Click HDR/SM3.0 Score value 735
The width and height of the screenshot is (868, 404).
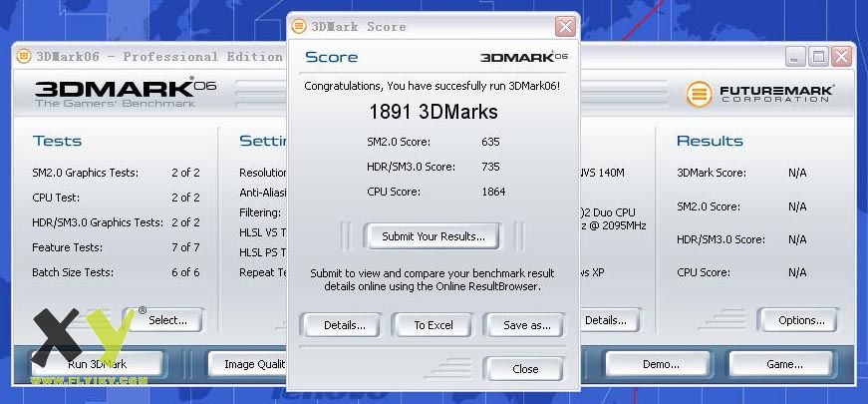coord(490,167)
